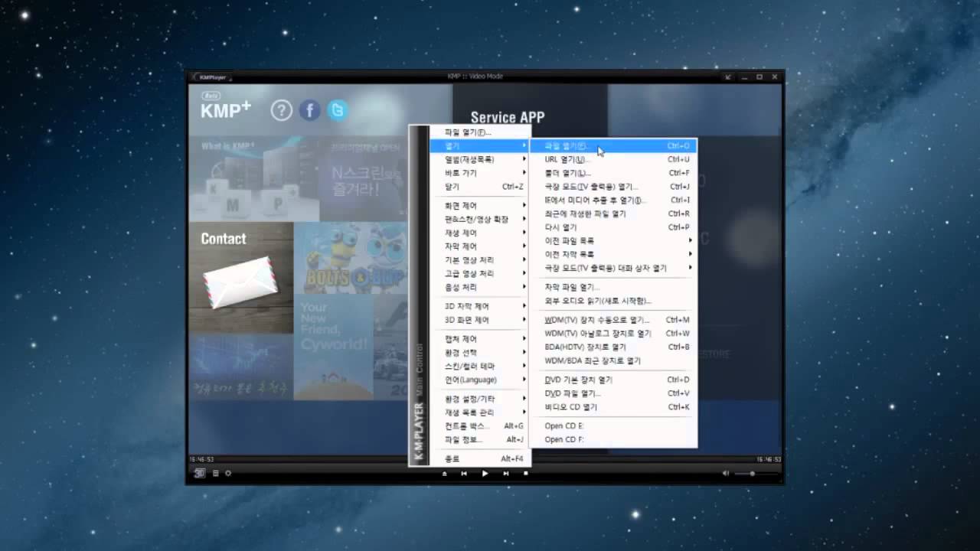The width and height of the screenshot is (980, 551).
Task: Select 외부 오디오 읽기(새로 시작함)...
Action: tap(613, 301)
